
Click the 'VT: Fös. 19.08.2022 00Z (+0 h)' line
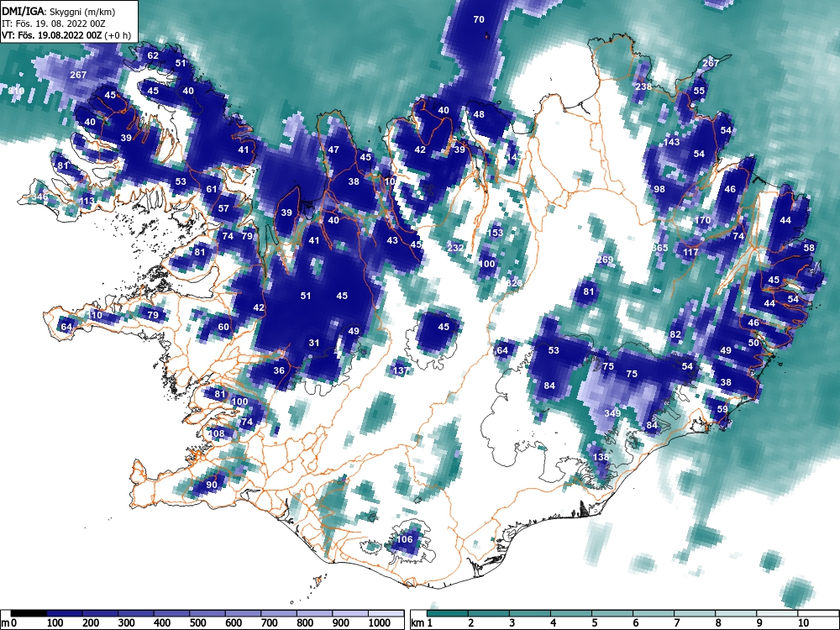66,36
